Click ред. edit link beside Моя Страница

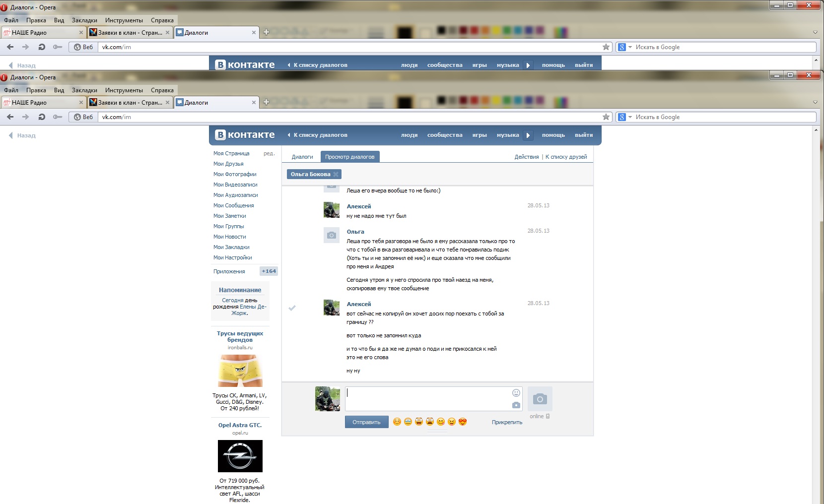[x=269, y=153]
